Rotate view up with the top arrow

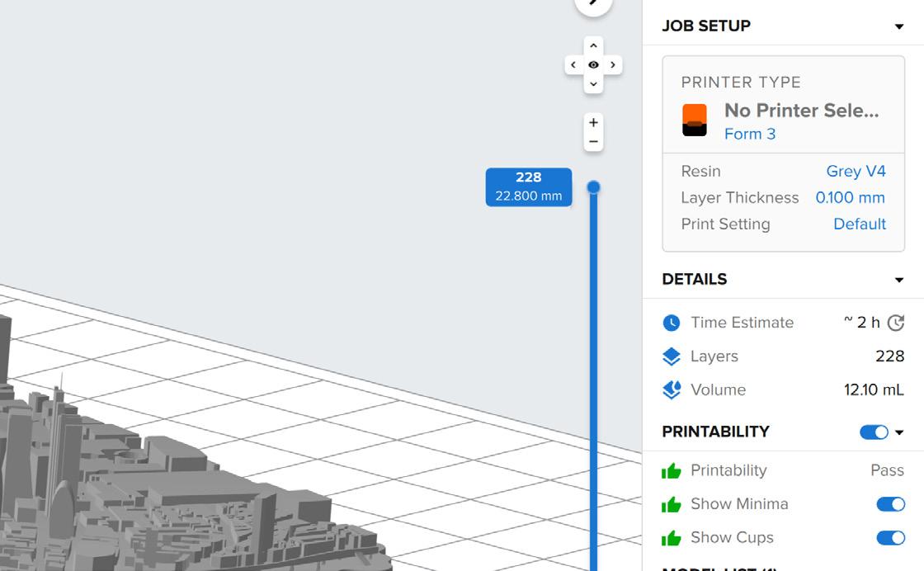pyautogui.click(x=593, y=45)
